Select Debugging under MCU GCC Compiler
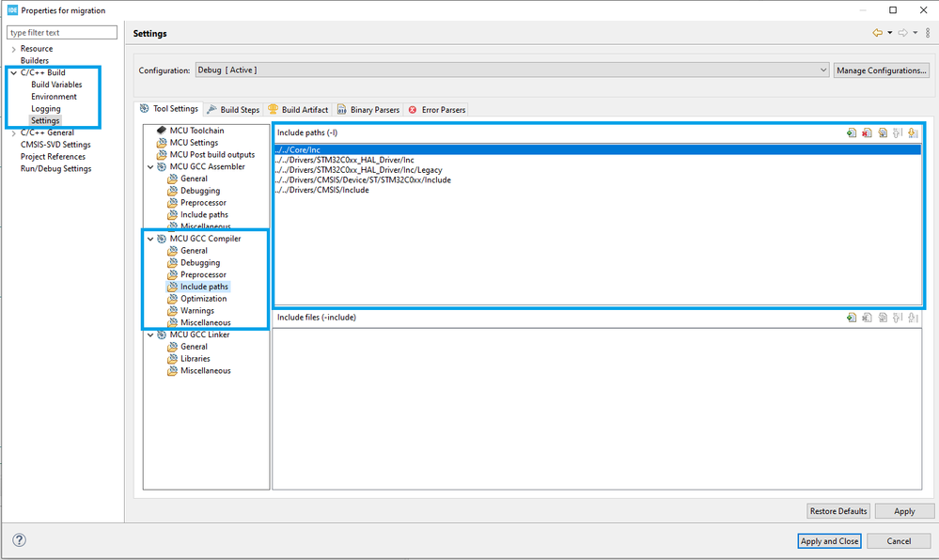Viewport: 939px width, 560px height. [x=200, y=262]
